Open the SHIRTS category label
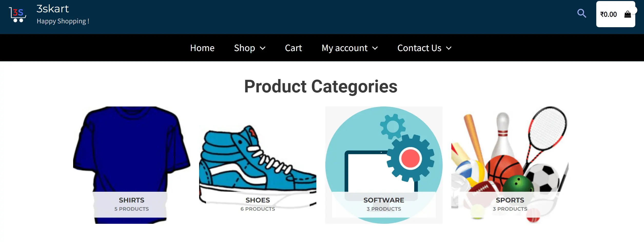This screenshot has width=644, height=242. click(x=131, y=200)
